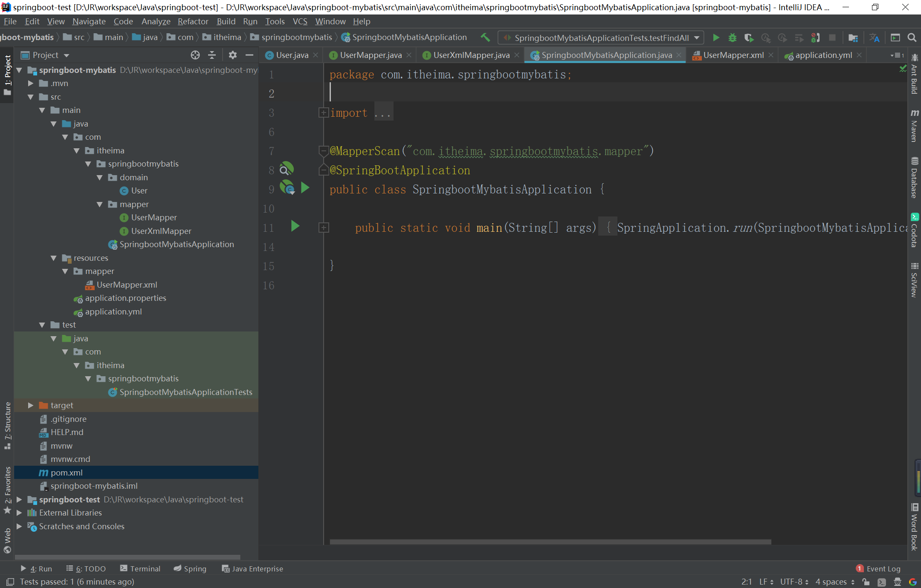
Task: Run with Coverage icon in toolbar
Action: point(749,37)
